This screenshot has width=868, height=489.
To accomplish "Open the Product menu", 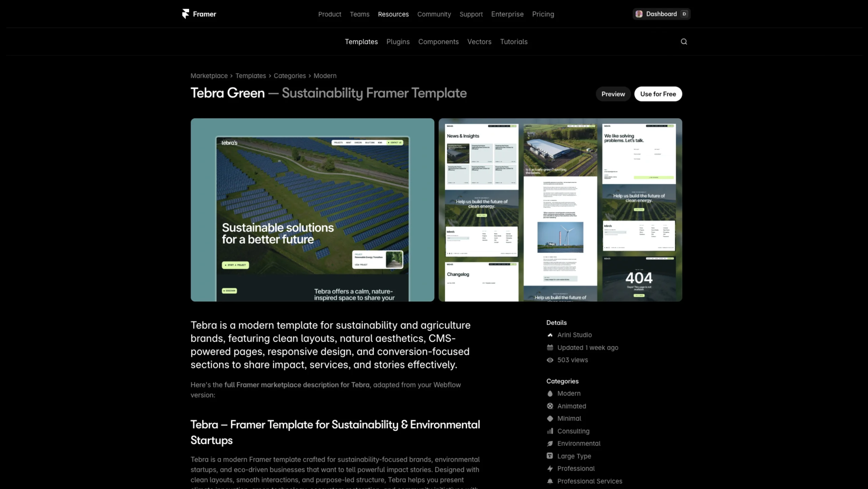I will (x=330, y=14).
